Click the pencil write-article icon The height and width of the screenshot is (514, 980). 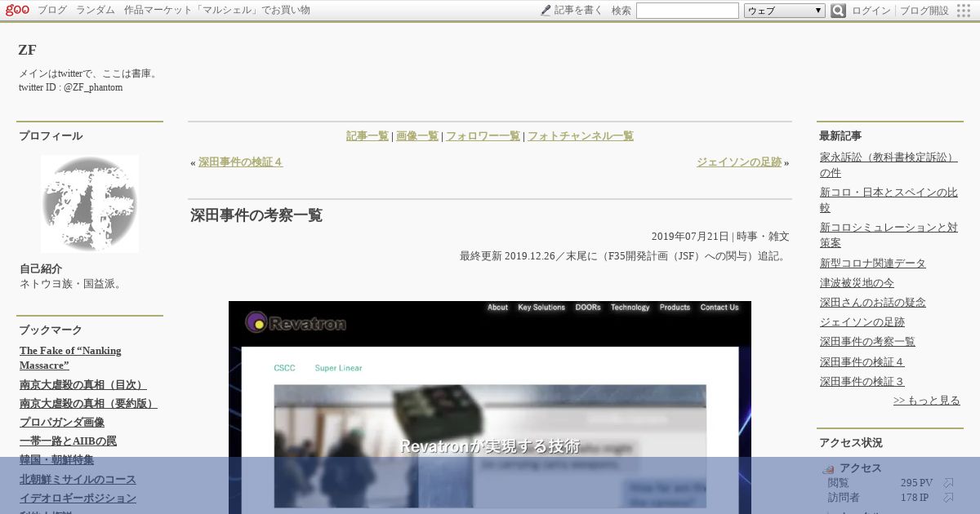(546, 11)
